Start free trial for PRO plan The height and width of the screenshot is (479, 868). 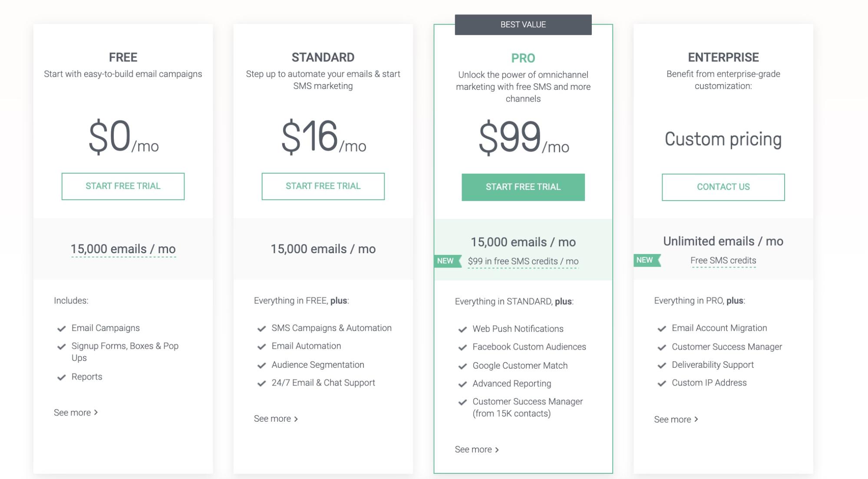point(523,187)
